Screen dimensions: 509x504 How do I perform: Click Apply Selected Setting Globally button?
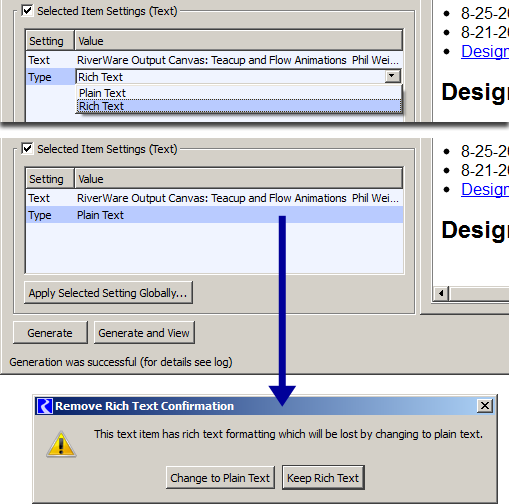[x=108, y=293]
